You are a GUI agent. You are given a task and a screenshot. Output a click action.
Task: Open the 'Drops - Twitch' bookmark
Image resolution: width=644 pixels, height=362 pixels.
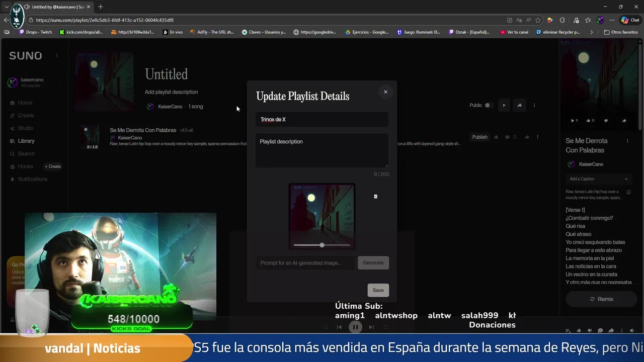pos(35,32)
